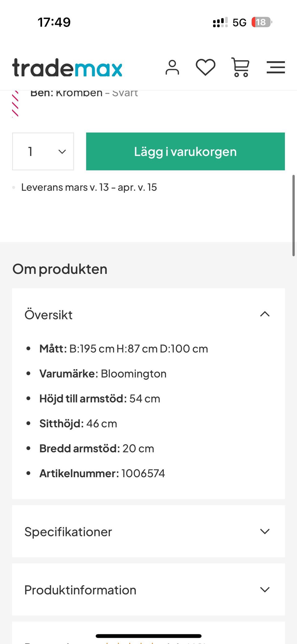Viewport: 297px width, 644px height.
Task: Click Lägg i varukorgen button
Action: (x=185, y=151)
